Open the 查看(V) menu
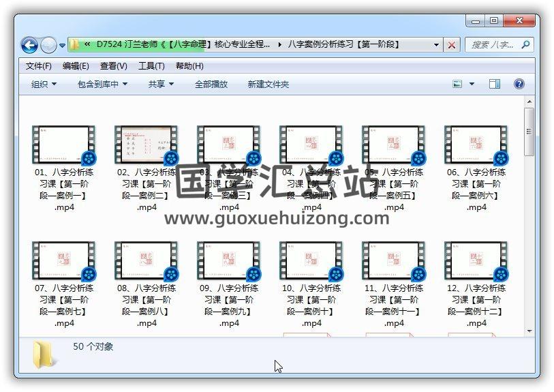The image size is (554, 392). point(113,66)
